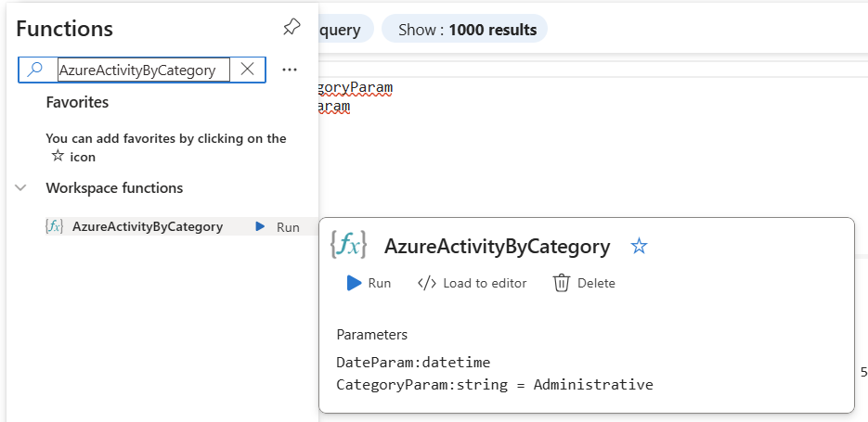Open the more options ellipsis menu
The width and height of the screenshot is (868, 422).
(x=290, y=70)
